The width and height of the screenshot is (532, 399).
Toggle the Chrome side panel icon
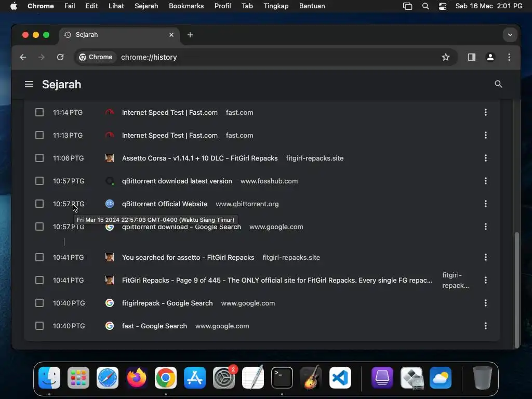click(472, 57)
